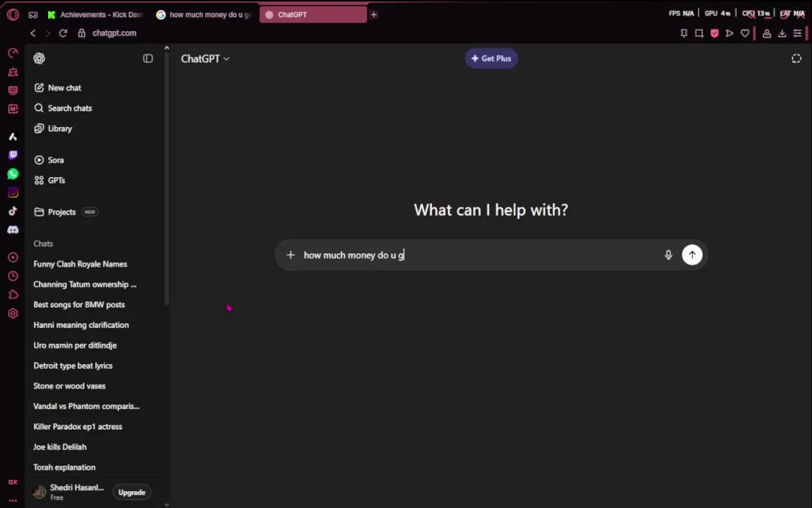Open the browser profile account icon

(767, 33)
